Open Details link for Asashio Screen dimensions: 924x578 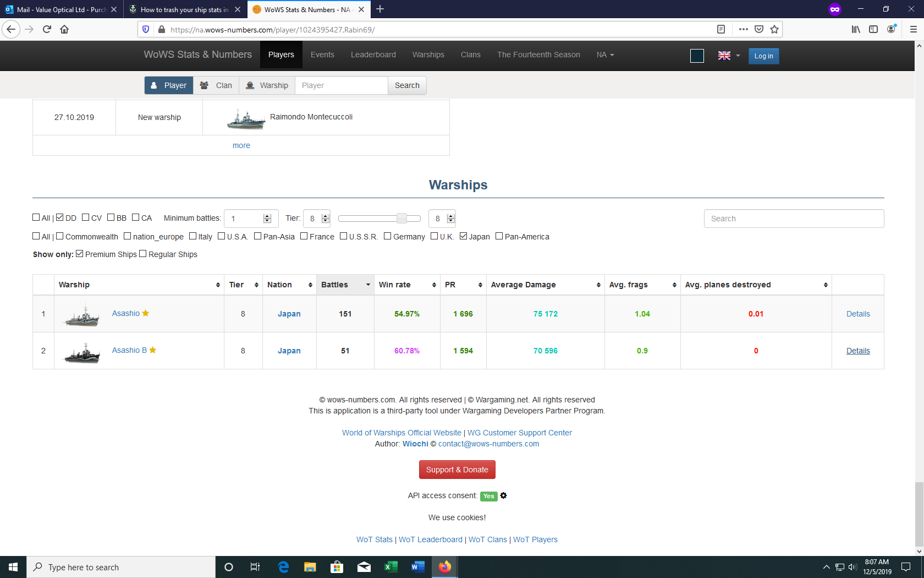pyautogui.click(x=857, y=314)
